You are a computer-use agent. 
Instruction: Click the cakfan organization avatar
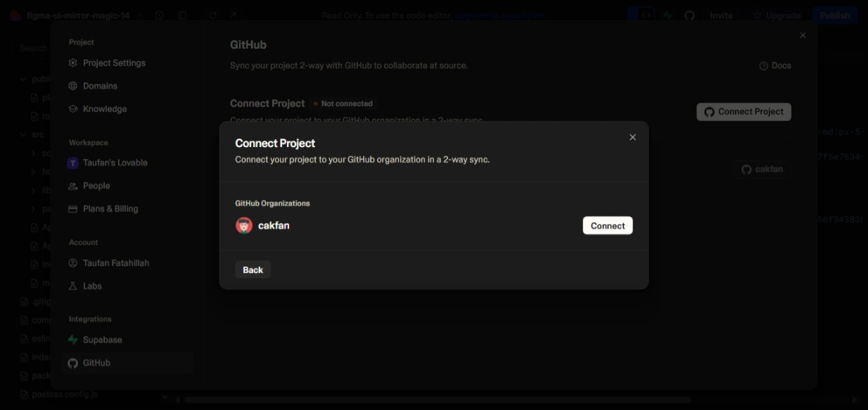(244, 226)
